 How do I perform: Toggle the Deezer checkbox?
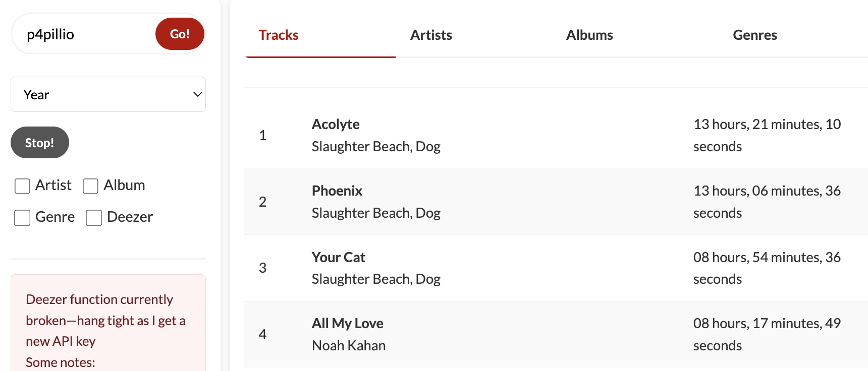(x=94, y=218)
